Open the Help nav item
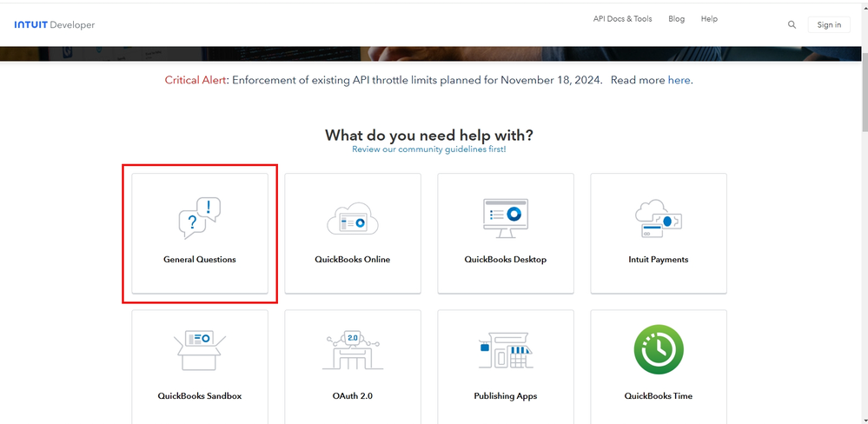The image size is (868, 424). 709,19
